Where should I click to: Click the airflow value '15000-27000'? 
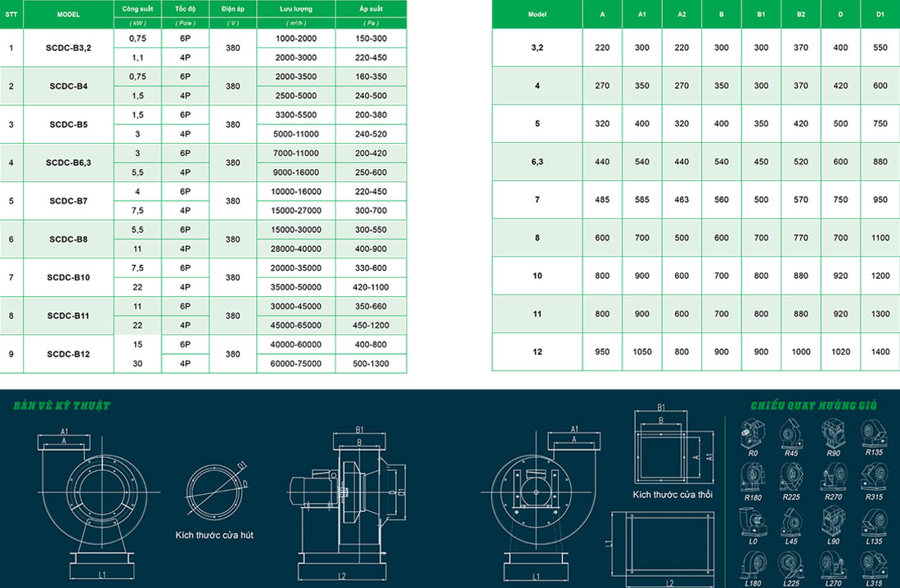tap(295, 210)
